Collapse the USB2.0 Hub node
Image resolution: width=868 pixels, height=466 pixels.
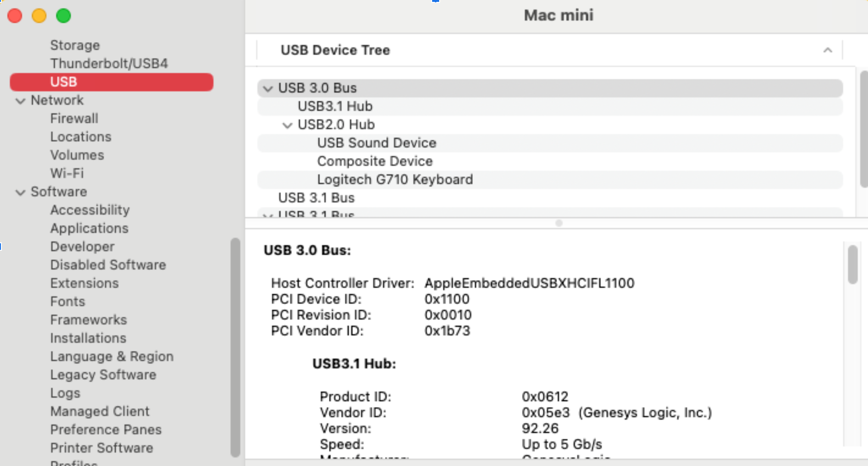point(287,125)
